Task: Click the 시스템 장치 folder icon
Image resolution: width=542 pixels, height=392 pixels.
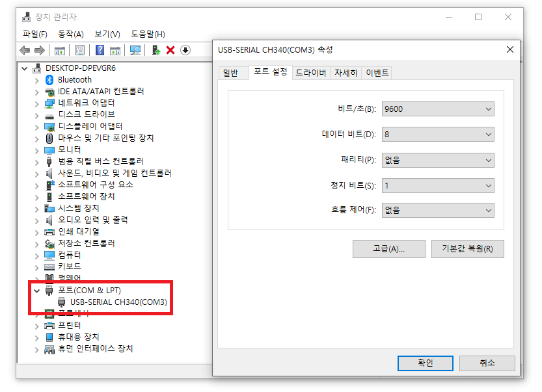Action: tap(49, 209)
